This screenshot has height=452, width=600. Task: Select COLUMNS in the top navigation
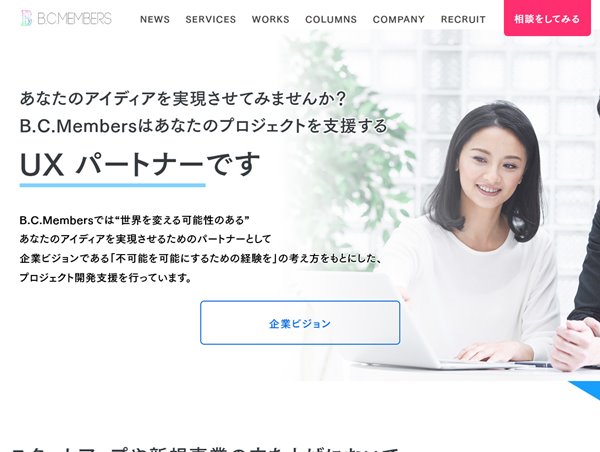point(331,19)
